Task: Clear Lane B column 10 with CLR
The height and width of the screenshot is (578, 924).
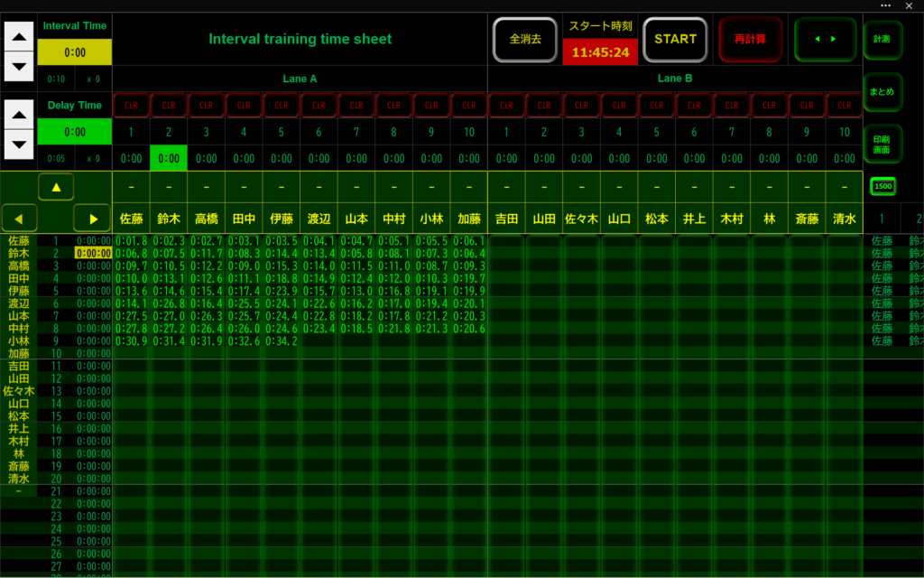Action: click(x=844, y=105)
